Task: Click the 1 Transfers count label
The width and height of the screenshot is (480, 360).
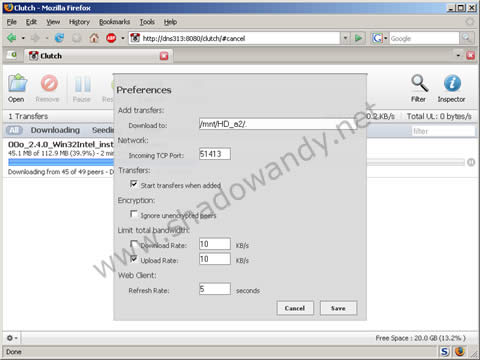Action: (x=28, y=116)
